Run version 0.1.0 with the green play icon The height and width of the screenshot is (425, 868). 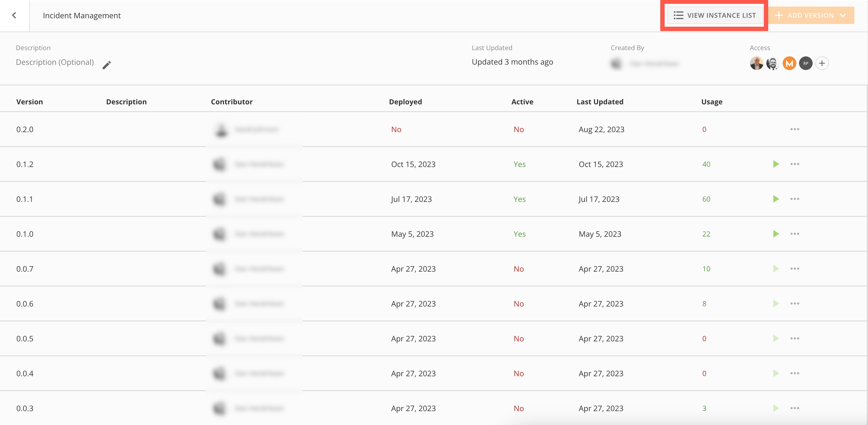[x=776, y=234]
